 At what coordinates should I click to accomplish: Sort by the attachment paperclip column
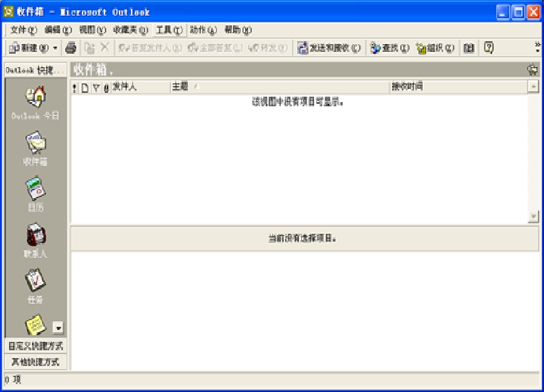pyautogui.click(x=106, y=87)
